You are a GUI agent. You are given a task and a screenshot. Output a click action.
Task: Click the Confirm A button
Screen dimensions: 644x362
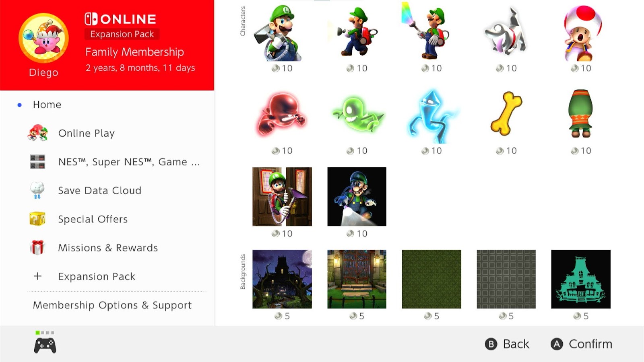(x=581, y=344)
